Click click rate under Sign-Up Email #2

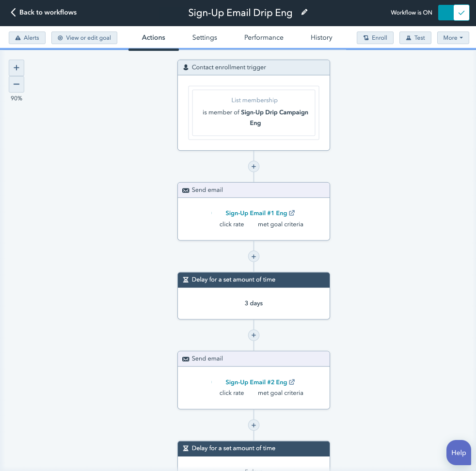pos(232,393)
